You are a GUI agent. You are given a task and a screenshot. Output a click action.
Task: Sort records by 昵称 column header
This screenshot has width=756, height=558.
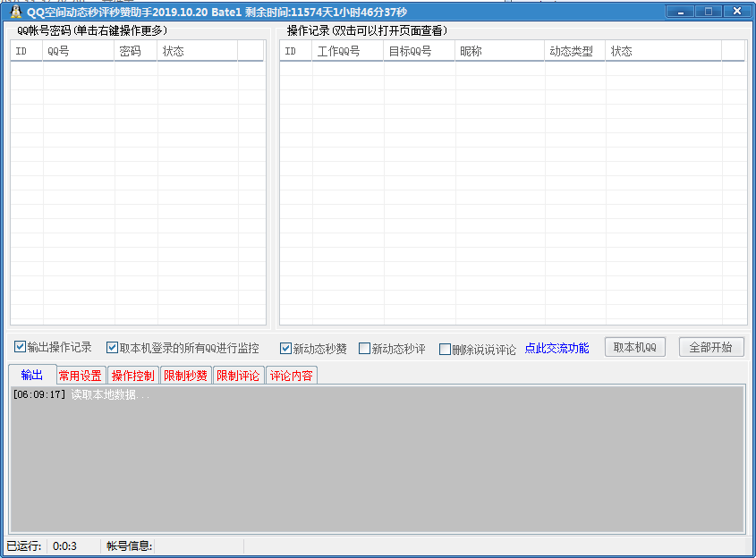click(x=500, y=51)
